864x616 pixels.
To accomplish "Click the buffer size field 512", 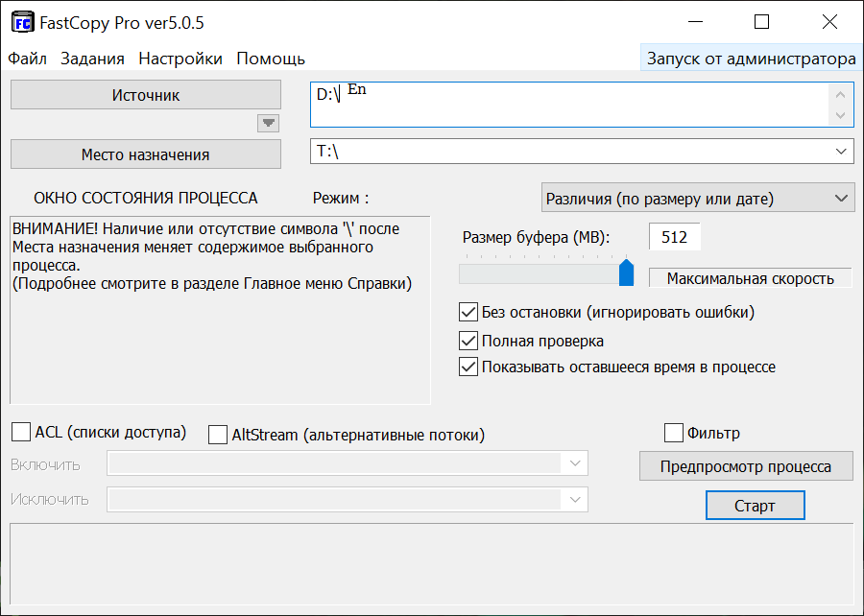I will click(675, 237).
